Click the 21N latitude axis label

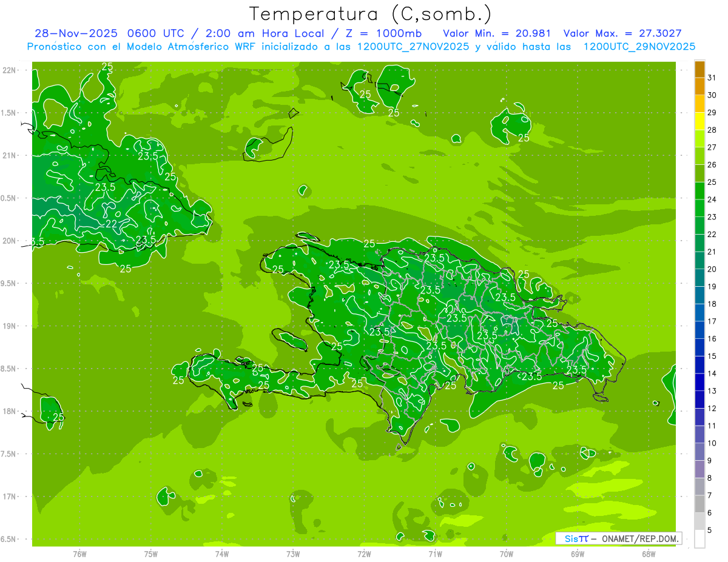pos(10,156)
